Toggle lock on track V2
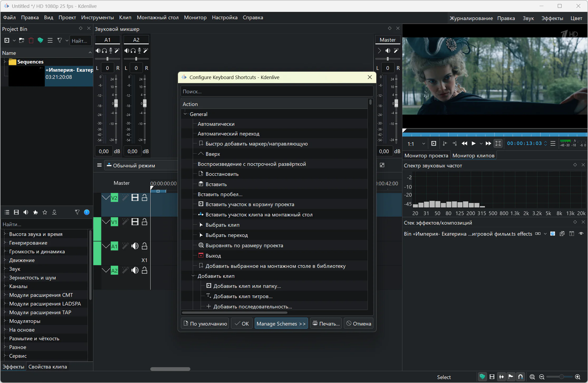The image size is (588, 383). pyautogui.click(x=144, y=198)
